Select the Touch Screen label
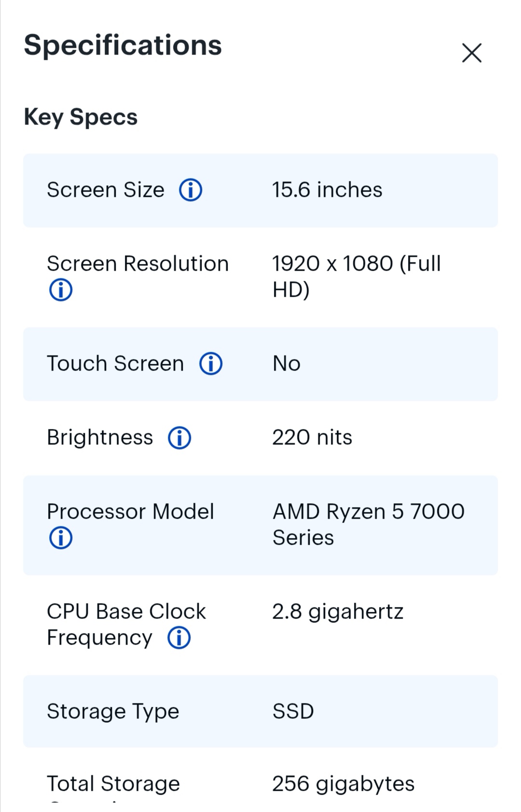The height and width of the screenshot is (812, 521). [x=115, y=363]
